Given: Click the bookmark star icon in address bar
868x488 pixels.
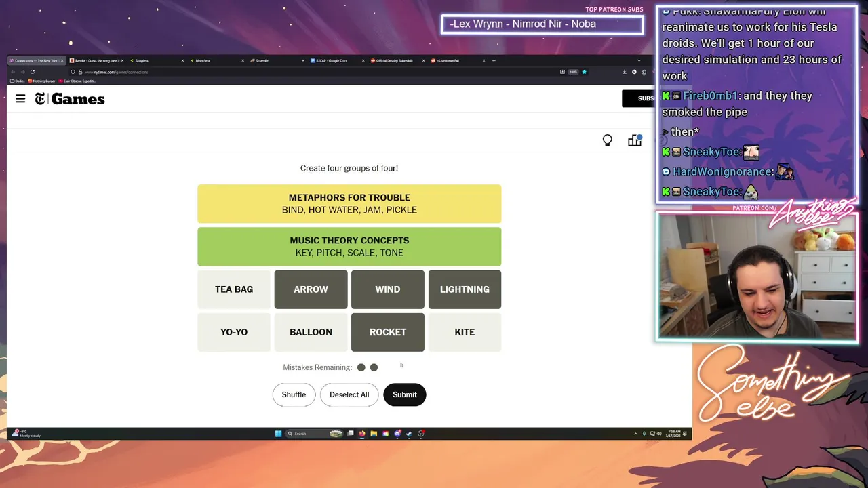Looking at the screenshot, I should pyautogui.click(x=584, y=72).
